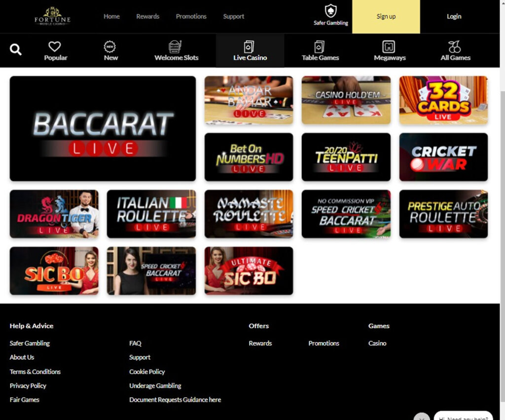Select the New badge icon
The width and height of the screenshot is (505, 420).
coord(110,47)
